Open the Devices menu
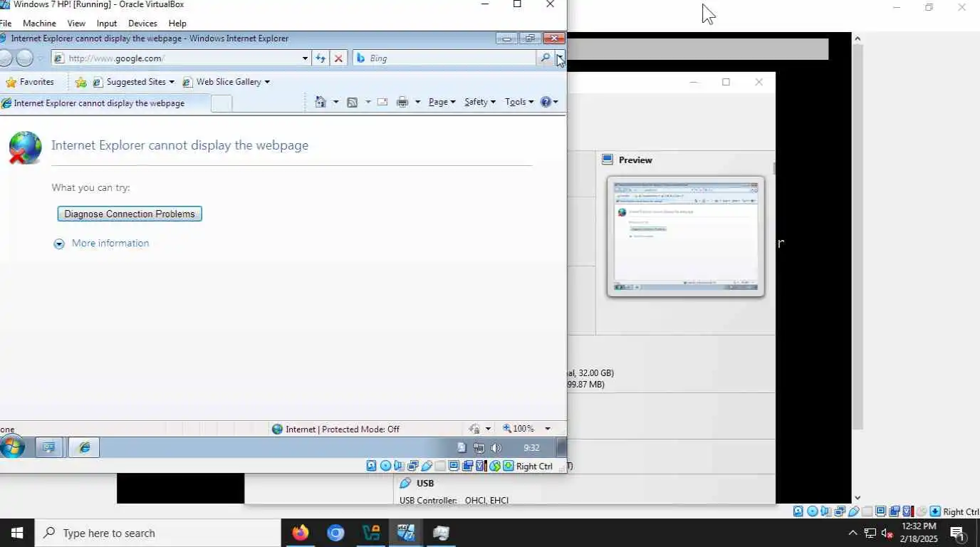 tap(142, 24)
